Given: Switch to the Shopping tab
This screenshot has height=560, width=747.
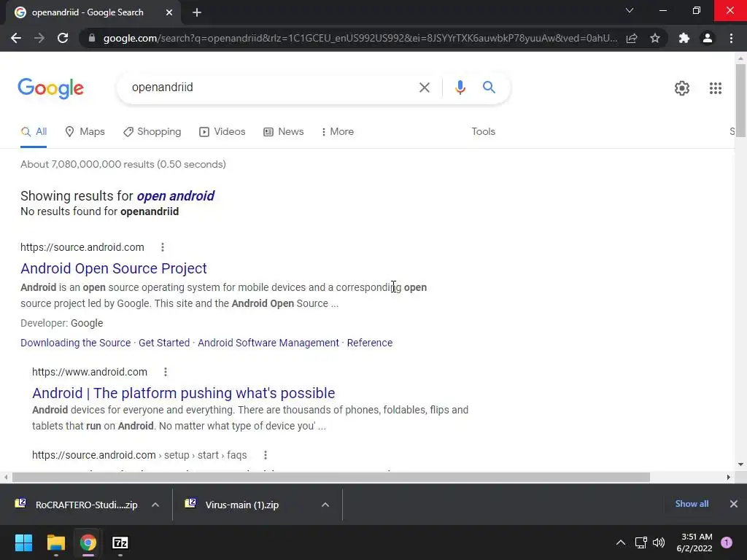Looking at the screenshot, I should tap(152, 132).
